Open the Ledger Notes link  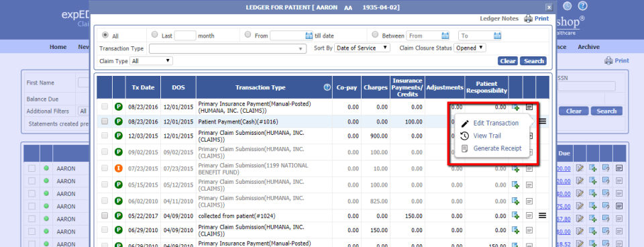(498, 19)
